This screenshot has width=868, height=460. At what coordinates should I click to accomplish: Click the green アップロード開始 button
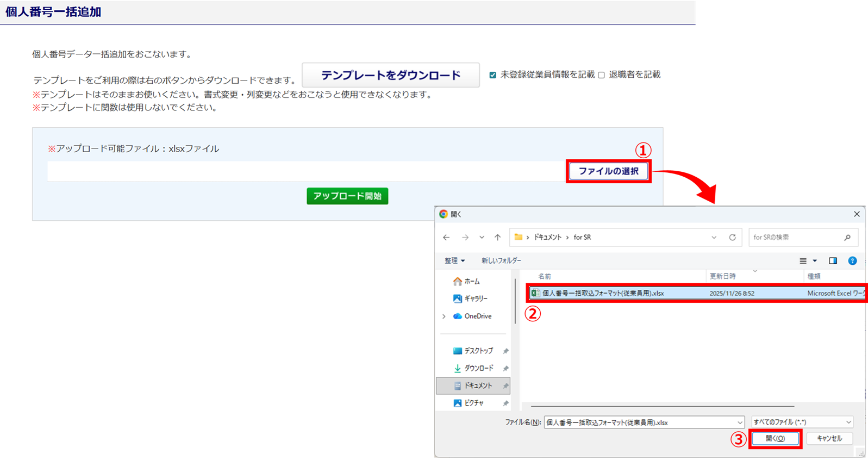(x=347, y=196)
